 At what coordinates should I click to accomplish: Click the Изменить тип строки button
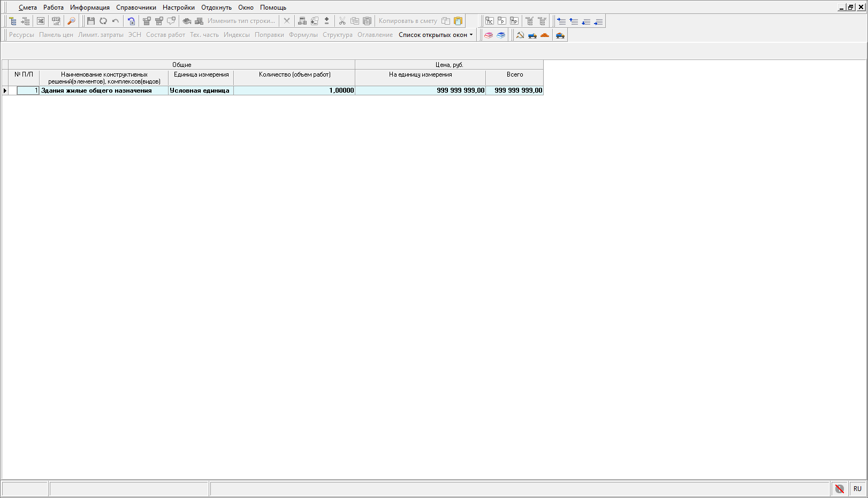[241, 21]
